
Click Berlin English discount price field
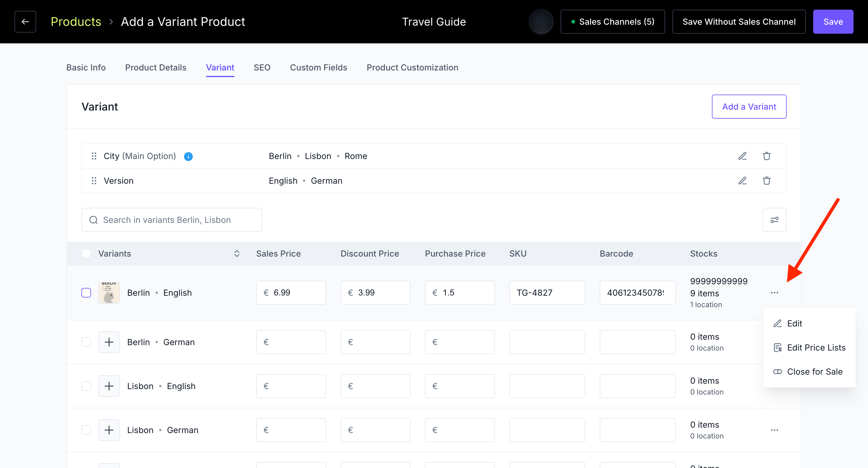click(x=375, y=293)
